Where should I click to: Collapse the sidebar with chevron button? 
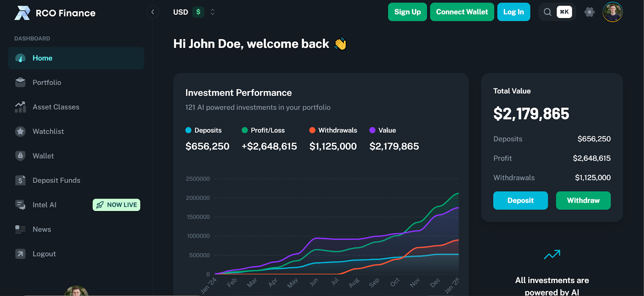pos(153,12)
